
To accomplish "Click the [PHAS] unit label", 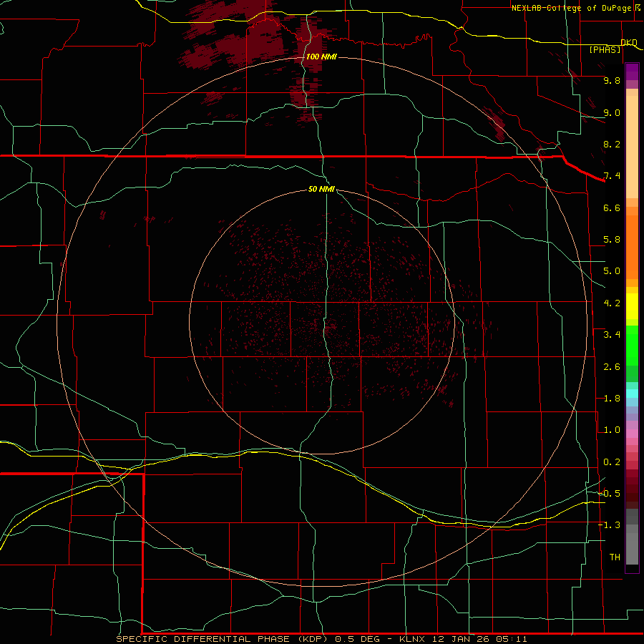I will pyautogui.click(x=605, y=50).
